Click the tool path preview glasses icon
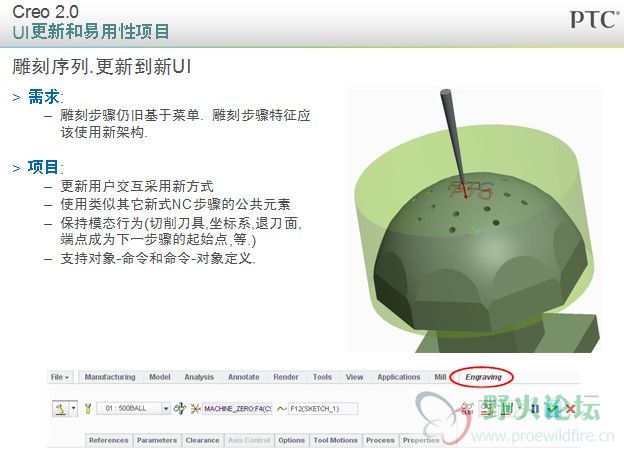 pyautogui.click(x=488, y=409)
